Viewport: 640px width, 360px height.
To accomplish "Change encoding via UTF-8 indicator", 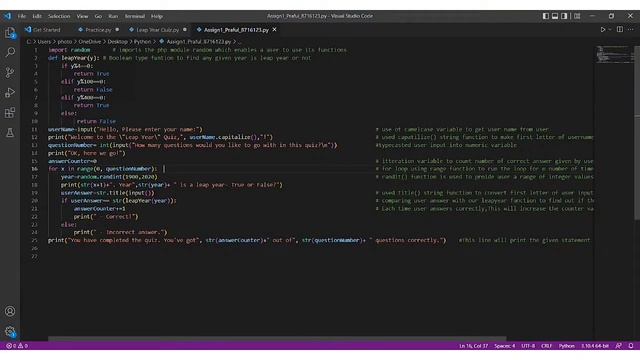I will pos(528,346).
